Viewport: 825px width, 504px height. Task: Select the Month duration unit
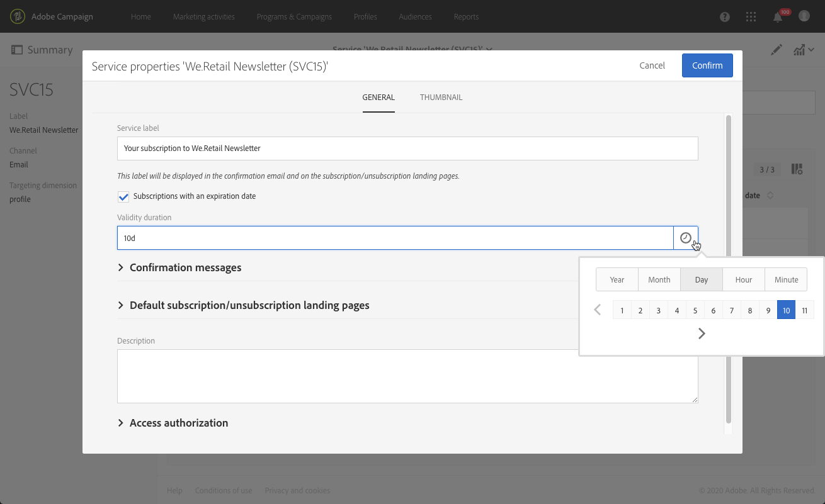click(x=659, y=280)
